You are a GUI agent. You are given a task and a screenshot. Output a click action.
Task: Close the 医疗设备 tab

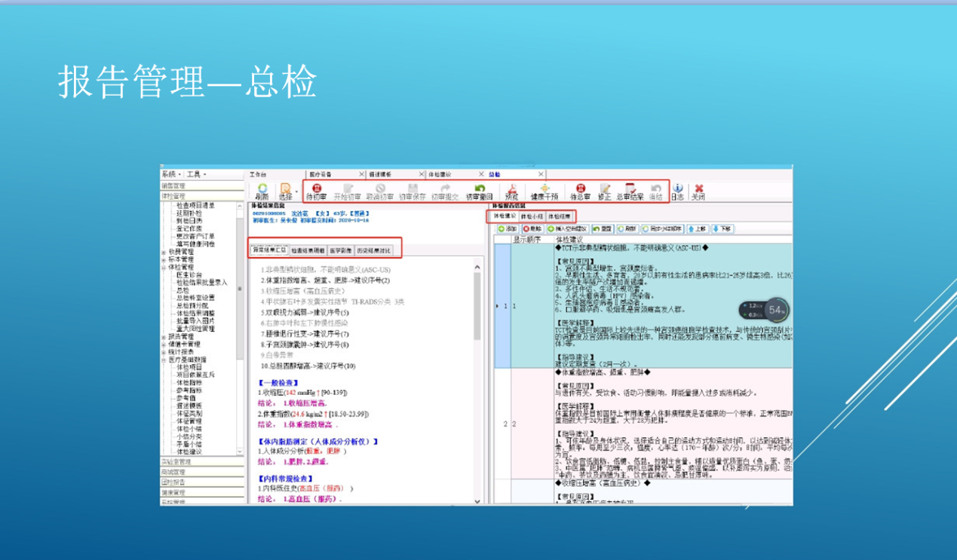(x=361, y=174)
